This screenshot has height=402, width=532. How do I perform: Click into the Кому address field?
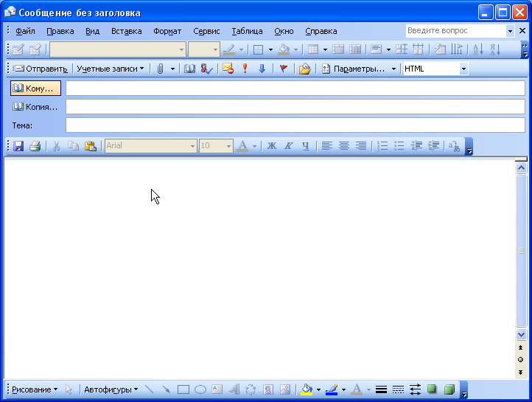[x=295, y=89]
